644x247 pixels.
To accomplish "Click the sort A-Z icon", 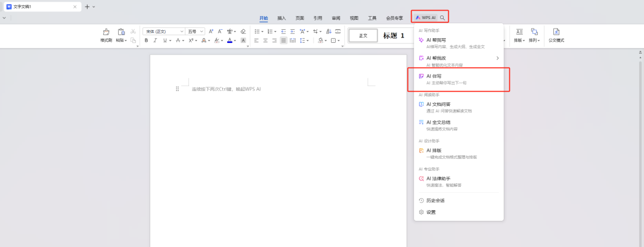I will [329, 31].
